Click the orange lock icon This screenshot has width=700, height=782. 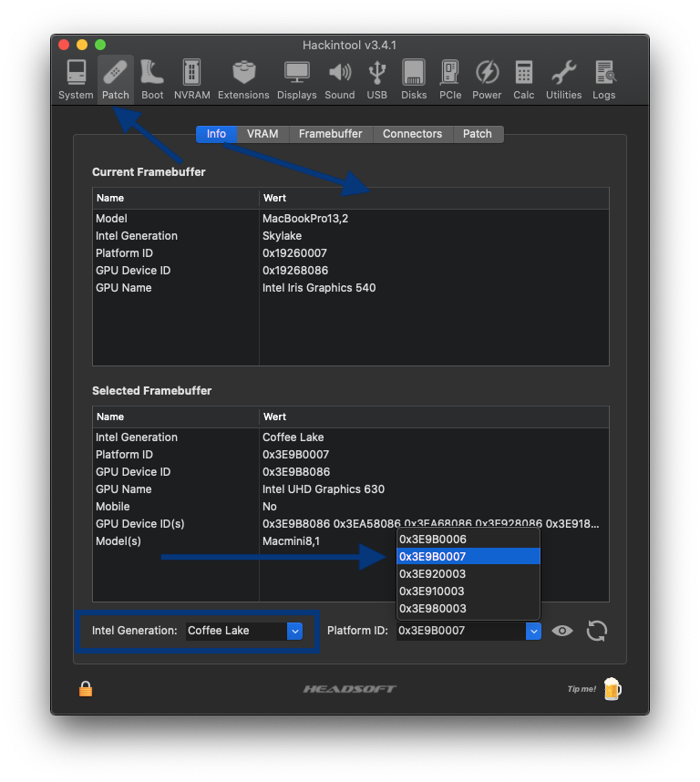pyautogui.click(x=86, y=689)
